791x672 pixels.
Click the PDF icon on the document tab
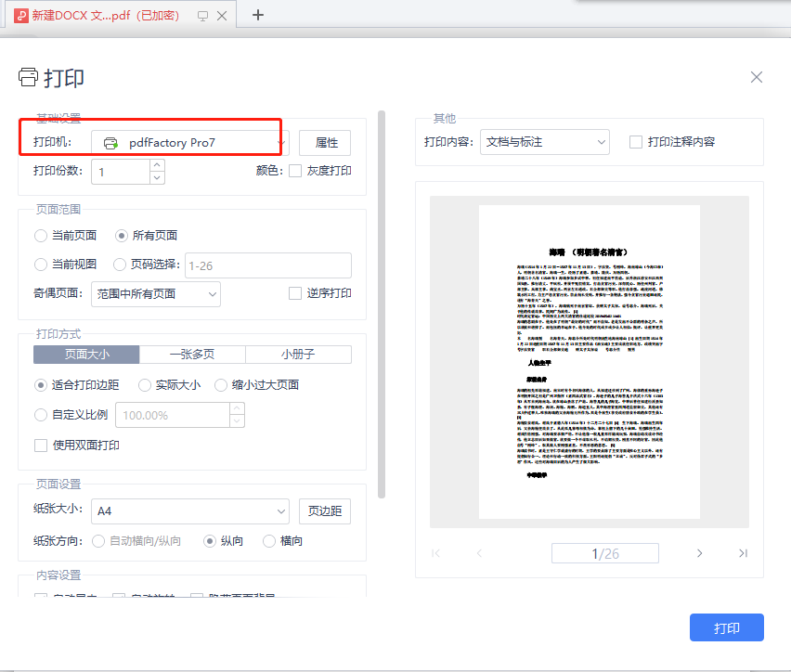(x=20, y=15)
